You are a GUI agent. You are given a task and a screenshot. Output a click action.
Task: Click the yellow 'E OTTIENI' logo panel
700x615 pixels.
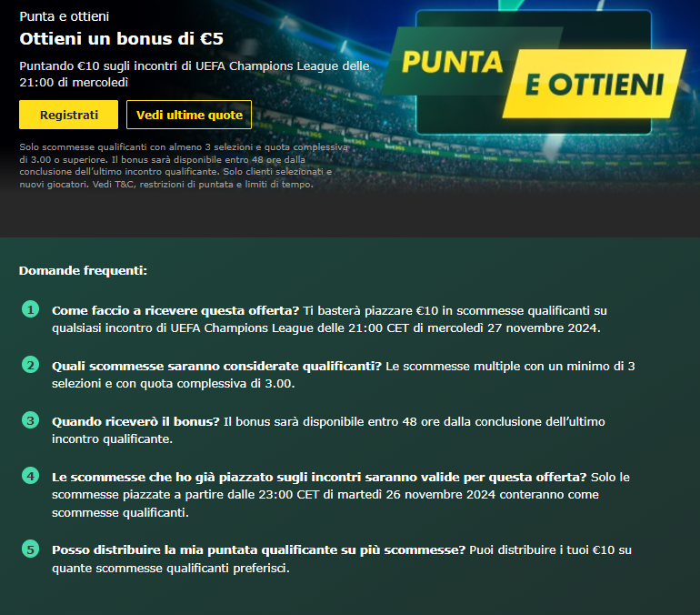[595, 84]
